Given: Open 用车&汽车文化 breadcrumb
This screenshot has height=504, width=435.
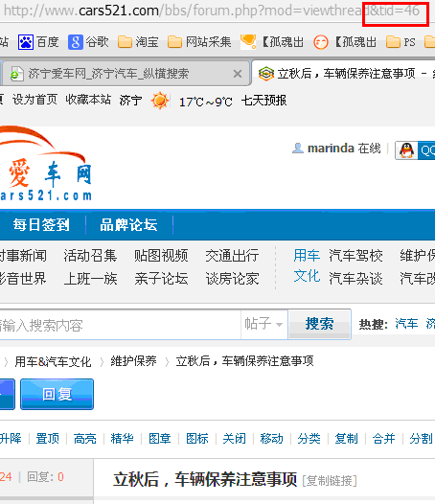Looking at the screenshot, I should coord(53,362).
